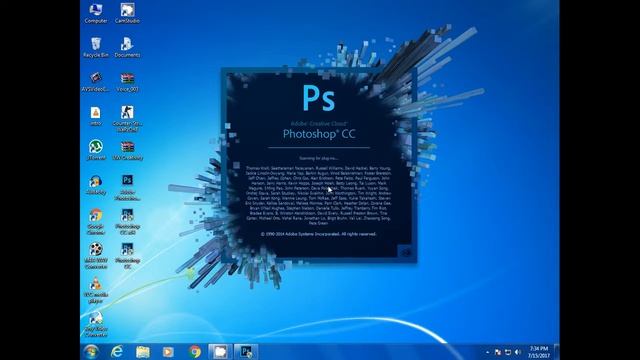Switch to the Photoshop taskbar button
The width and height of the screenshot is (640, 360).
tap(246, 352)
